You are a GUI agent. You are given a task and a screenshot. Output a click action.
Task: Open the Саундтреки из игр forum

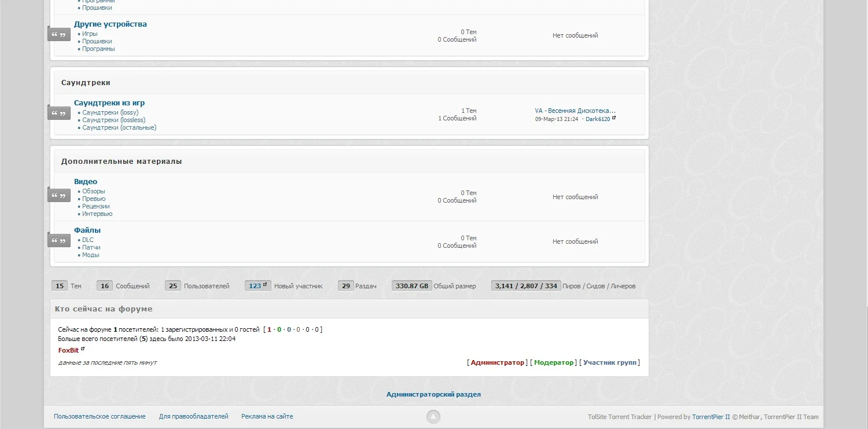coord(109,103)
